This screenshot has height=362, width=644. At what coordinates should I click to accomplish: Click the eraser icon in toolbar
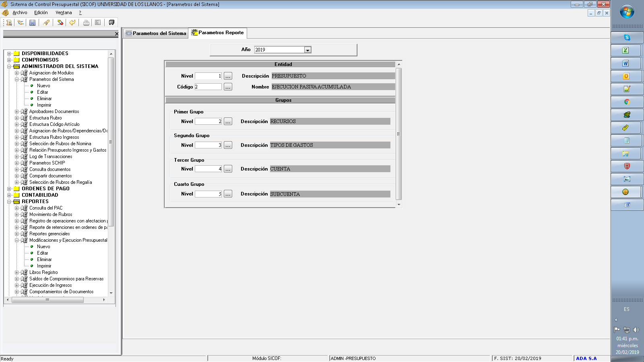[60, 23]
